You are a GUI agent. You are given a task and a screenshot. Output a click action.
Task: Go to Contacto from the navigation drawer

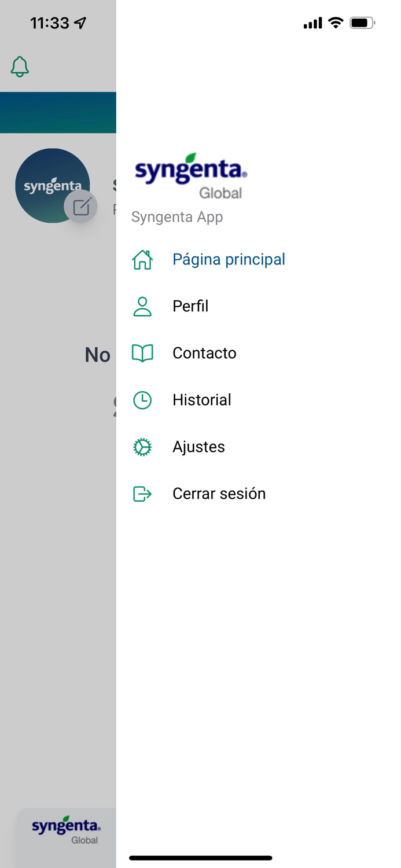click(x=204, y=353)
